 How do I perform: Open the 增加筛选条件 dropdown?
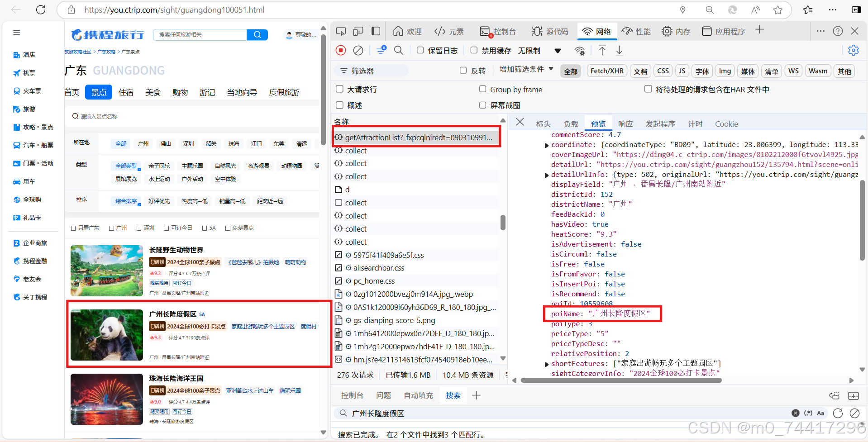point(526,69)
